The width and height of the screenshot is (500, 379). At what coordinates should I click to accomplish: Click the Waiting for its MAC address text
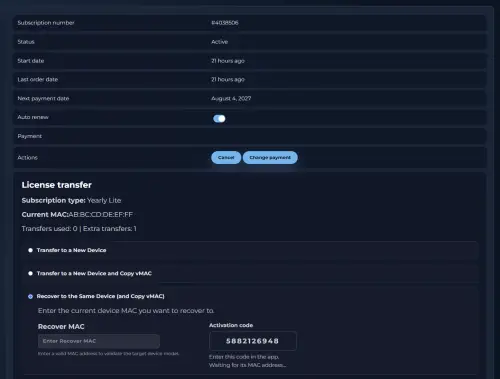tap(247, 365)
